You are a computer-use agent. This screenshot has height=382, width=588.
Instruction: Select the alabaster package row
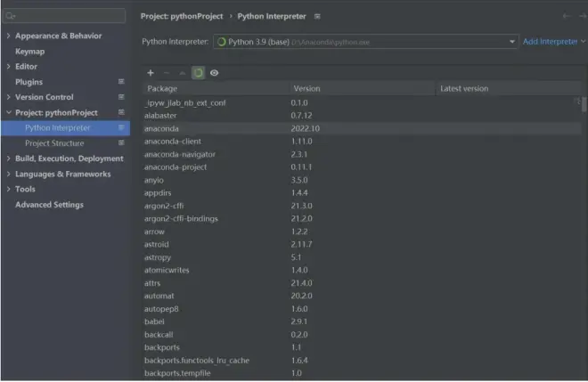362,116
